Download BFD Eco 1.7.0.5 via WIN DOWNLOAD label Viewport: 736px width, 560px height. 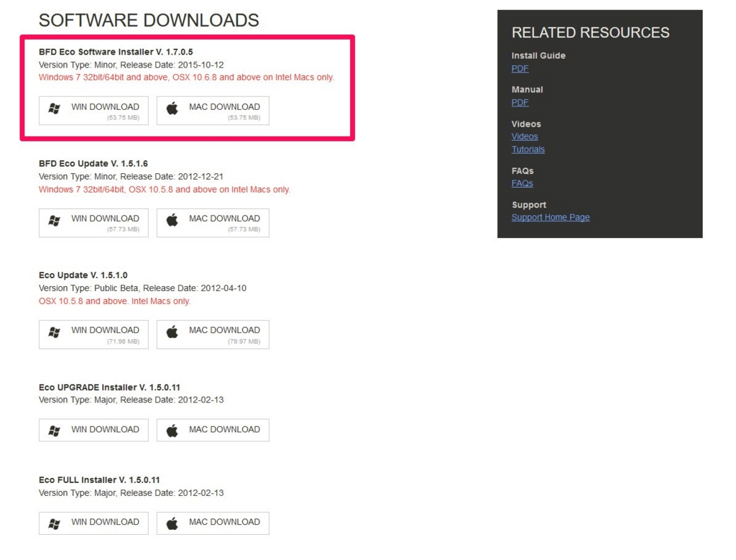pyautogui.click(x=105, y=107)
